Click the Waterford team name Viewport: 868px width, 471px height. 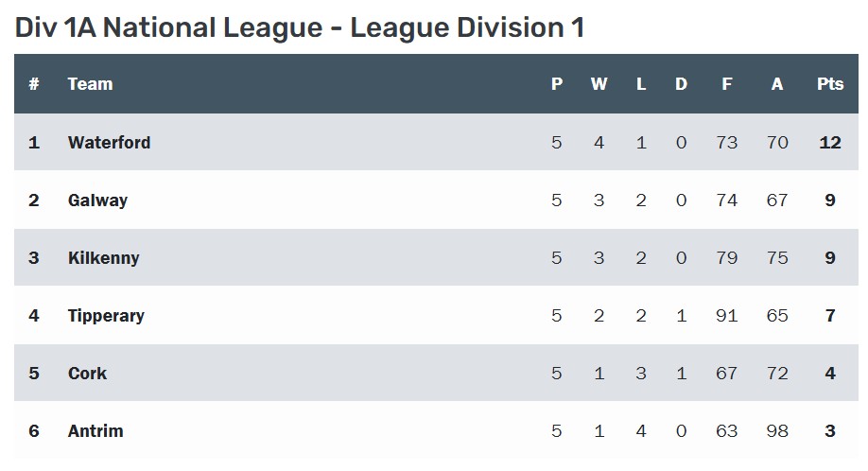click(109, 143)
